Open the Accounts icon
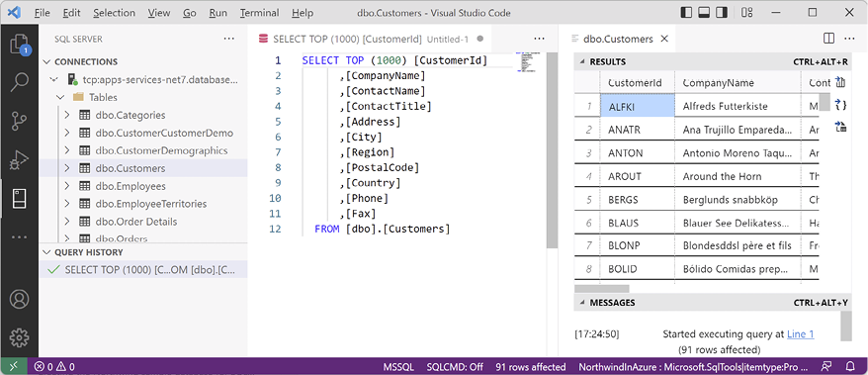The image size is (868, 375). [x=20, y=299]
